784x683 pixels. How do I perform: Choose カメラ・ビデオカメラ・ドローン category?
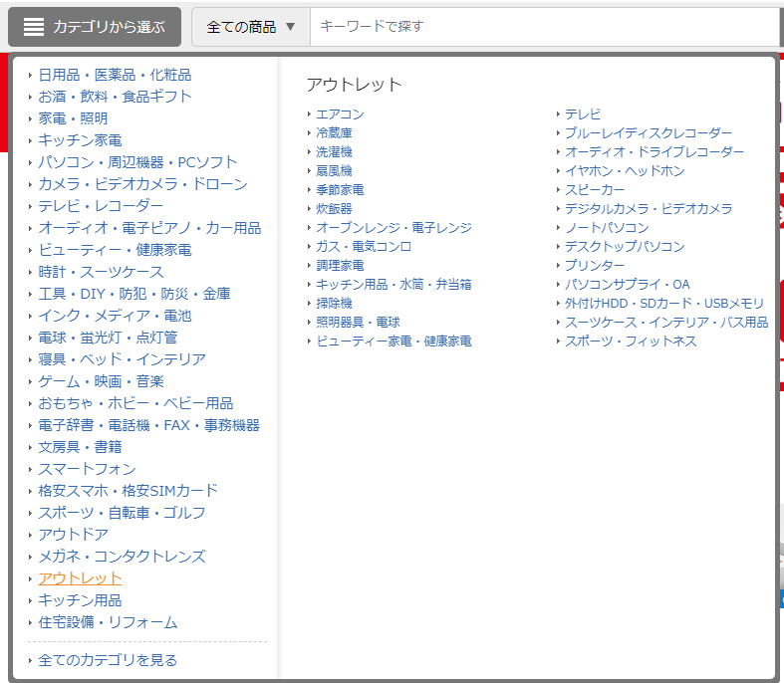[142, 184]
